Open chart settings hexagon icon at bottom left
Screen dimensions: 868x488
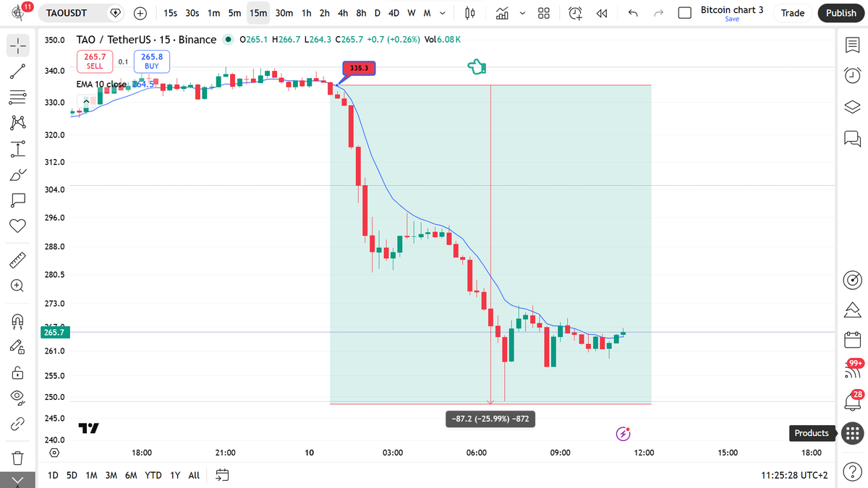tap(55, 453)
